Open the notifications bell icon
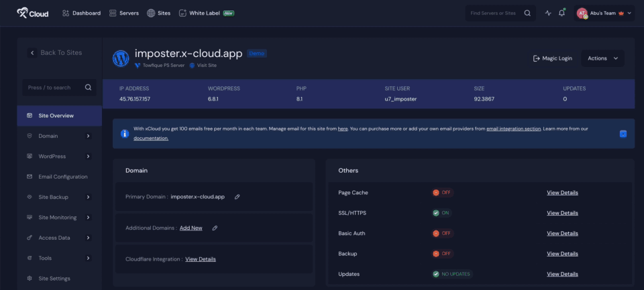The image size is (644, 290). tap(561, 13)
